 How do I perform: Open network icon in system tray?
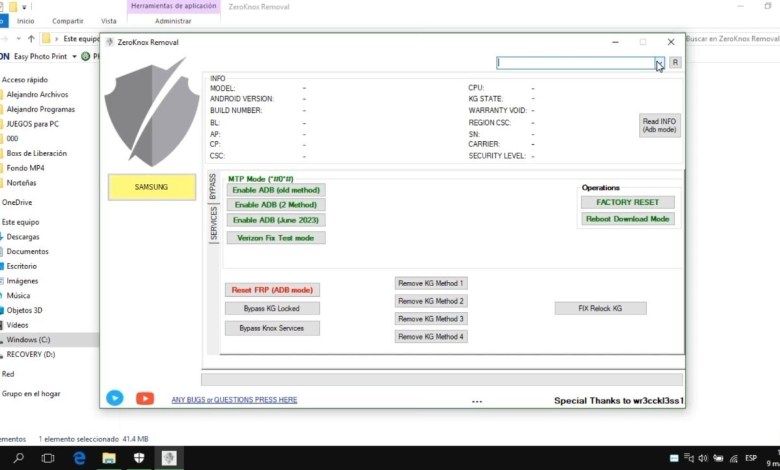coord(734,458)
